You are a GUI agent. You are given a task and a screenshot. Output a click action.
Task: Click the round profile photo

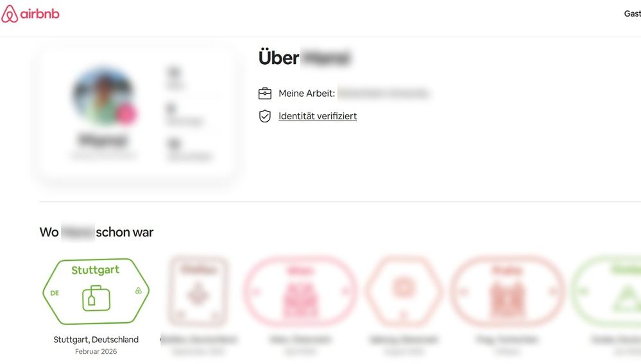click(103, 95)
